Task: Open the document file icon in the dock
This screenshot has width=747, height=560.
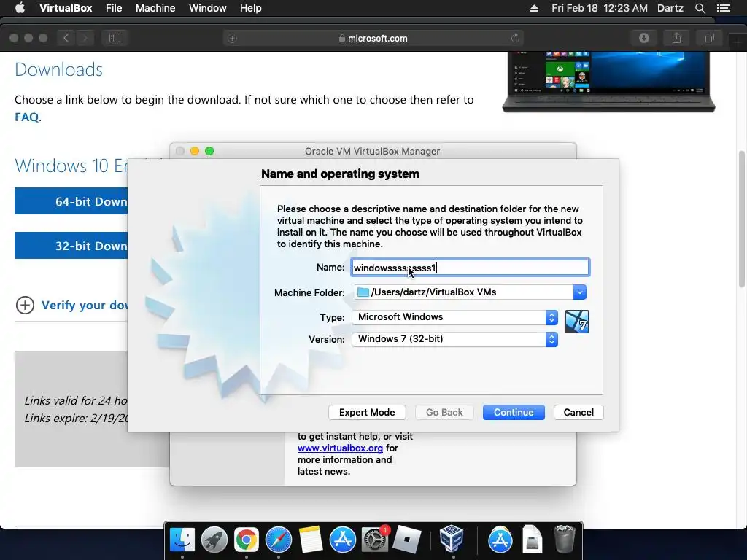Action: [x=532, y=540]
